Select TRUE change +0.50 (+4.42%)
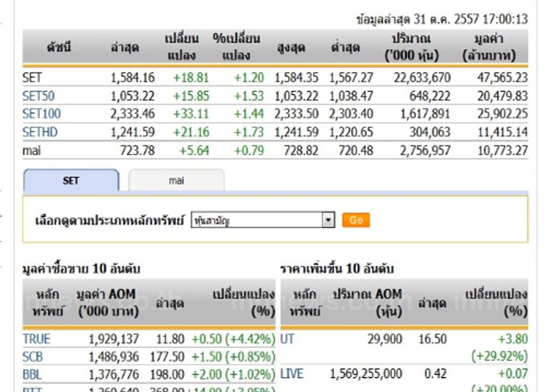This screenshot has height=392, width=545. click(x=234, y=339)
